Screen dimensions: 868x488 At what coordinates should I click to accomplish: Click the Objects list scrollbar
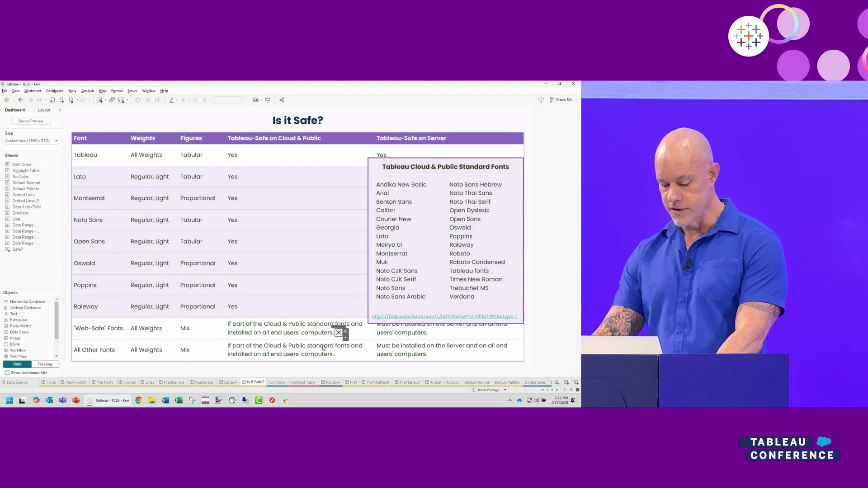coord(57,321)
